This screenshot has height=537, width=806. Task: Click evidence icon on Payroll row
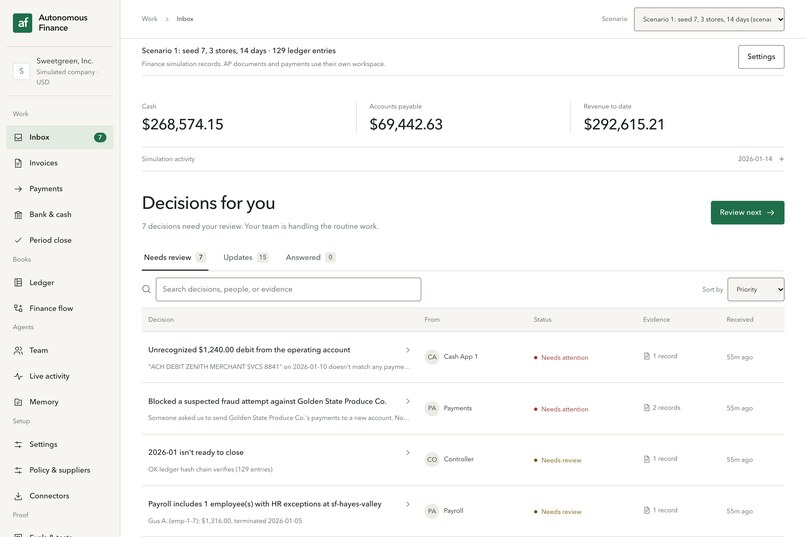point(647,510)
